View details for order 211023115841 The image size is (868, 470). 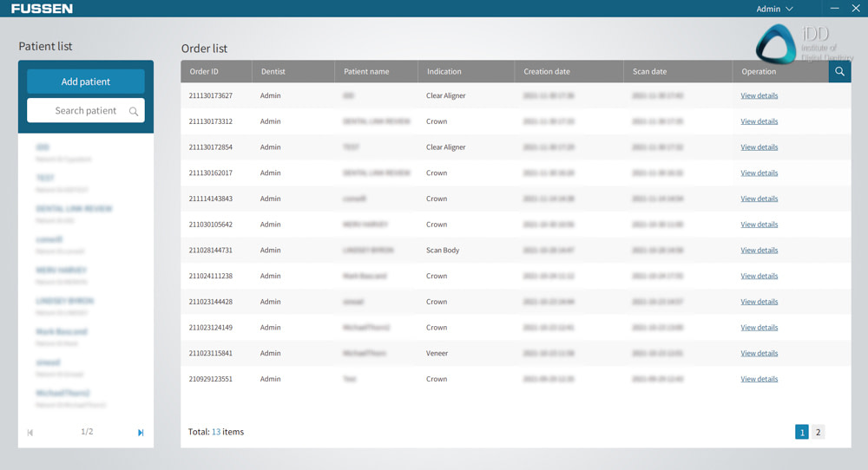pos(759,353)
